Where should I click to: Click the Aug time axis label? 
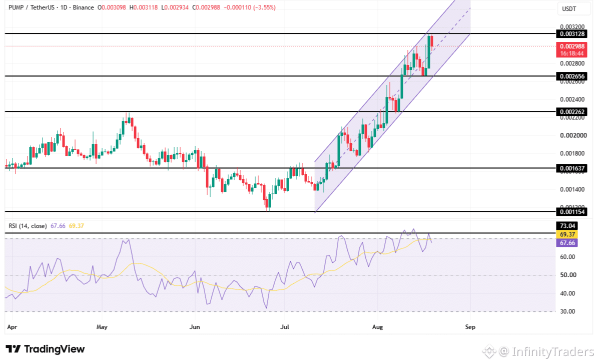click(377, 327)
